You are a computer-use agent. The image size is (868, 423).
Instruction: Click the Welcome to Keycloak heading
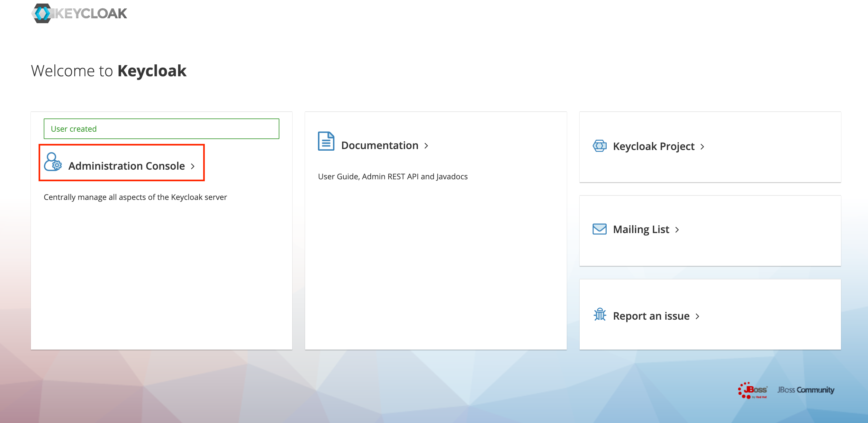(x=109, y=70)
